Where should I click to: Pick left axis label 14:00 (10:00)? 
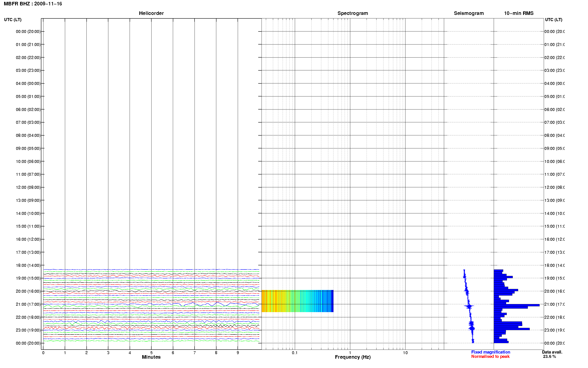tap(28, 213)
